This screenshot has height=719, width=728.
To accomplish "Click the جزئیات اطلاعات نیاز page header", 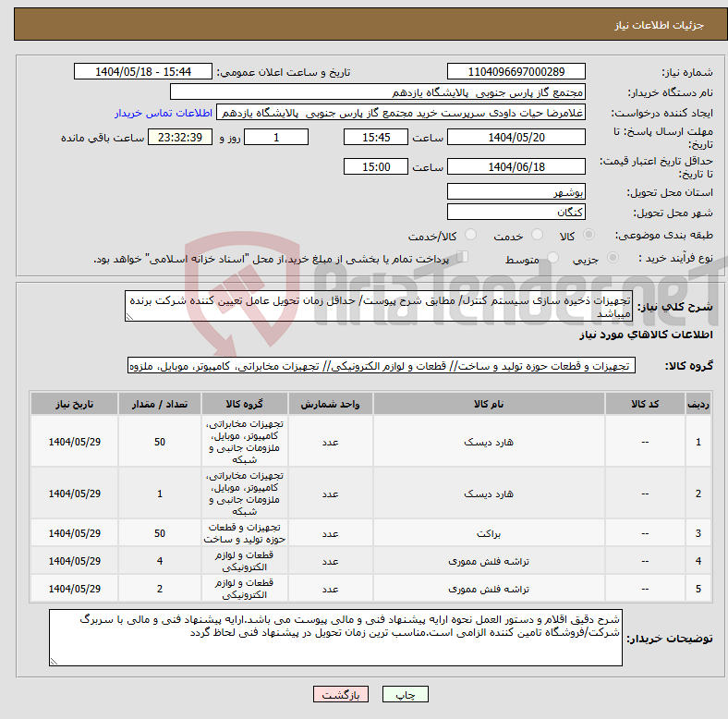I will (660, 25).
